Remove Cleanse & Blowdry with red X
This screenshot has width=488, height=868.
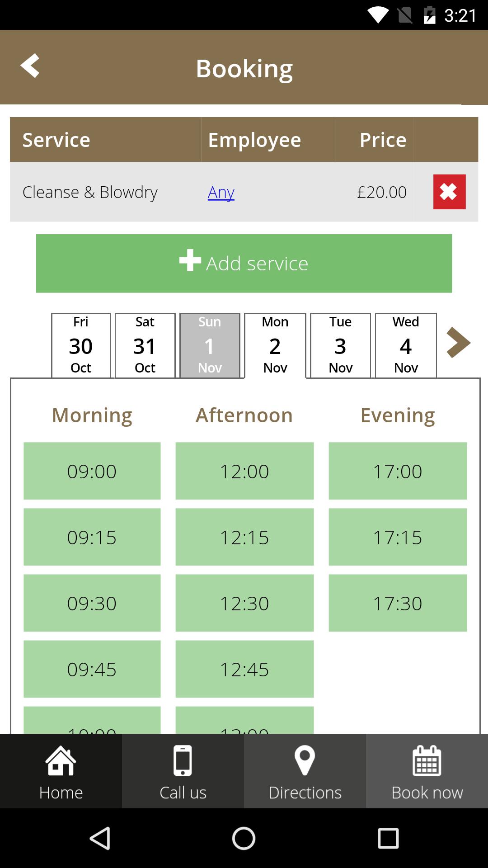[x=449, y=192]
